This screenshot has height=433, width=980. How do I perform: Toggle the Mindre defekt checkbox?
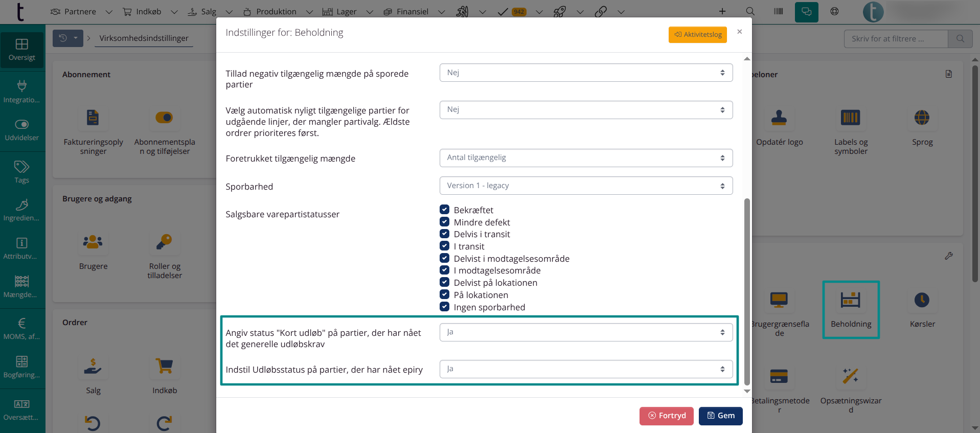[x=445, y=222]
